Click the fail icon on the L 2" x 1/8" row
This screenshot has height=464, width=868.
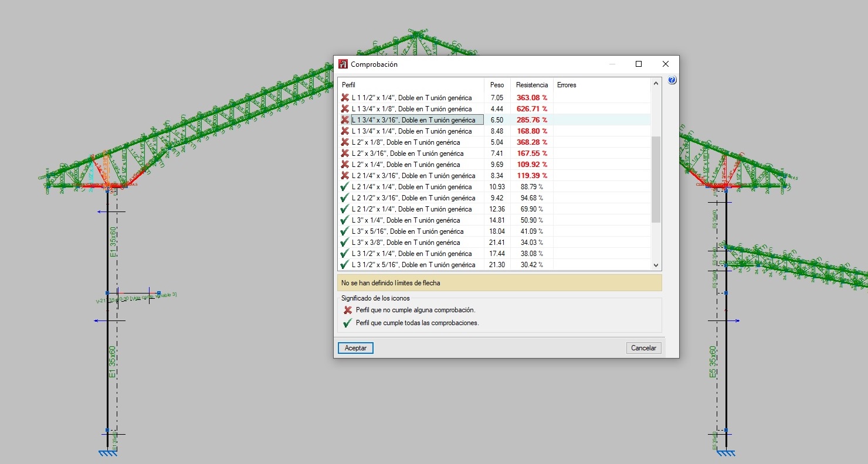click(x=345, y=142)
